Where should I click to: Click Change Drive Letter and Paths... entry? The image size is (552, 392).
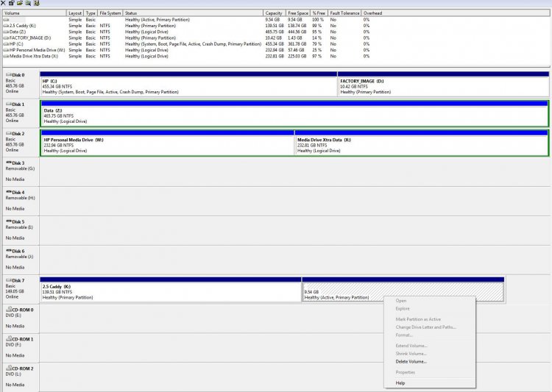pyautogui.click(x=425, y=327)
